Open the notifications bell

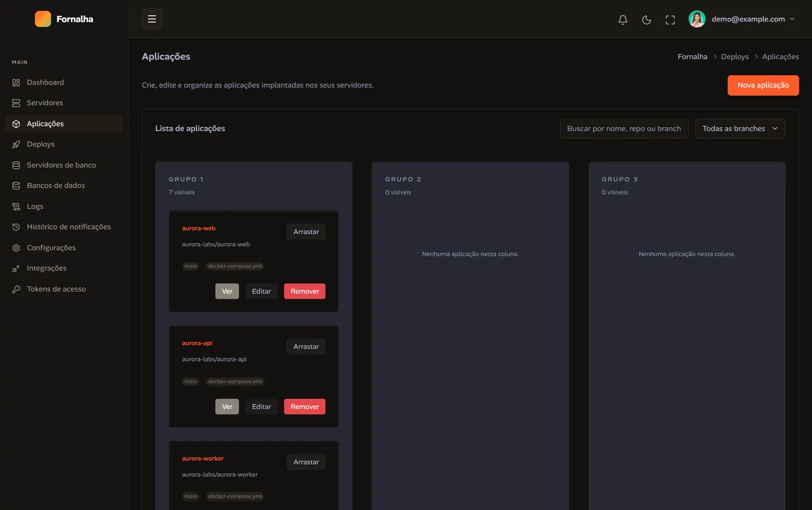[x=623, y=20]
